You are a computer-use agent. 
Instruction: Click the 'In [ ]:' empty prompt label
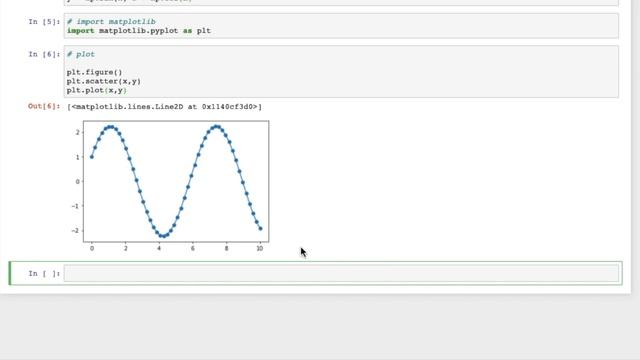coord(44,273)
